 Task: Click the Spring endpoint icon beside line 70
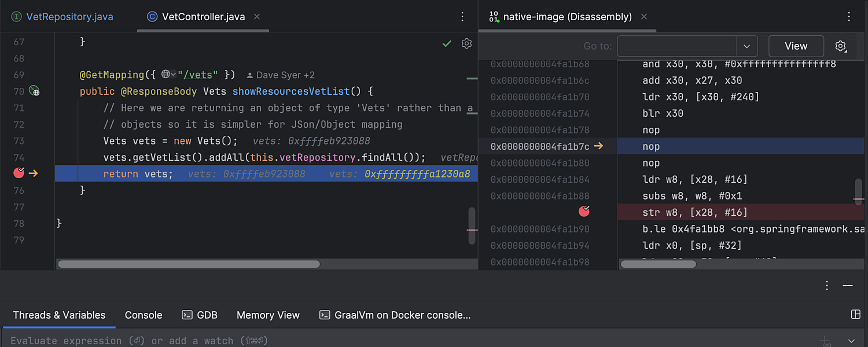(x=34, y=91)
